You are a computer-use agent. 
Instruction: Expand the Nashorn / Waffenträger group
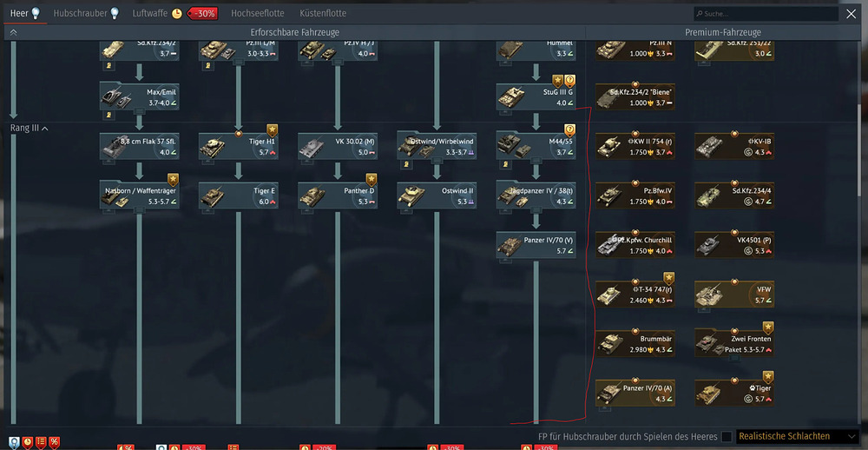[140, 210]
